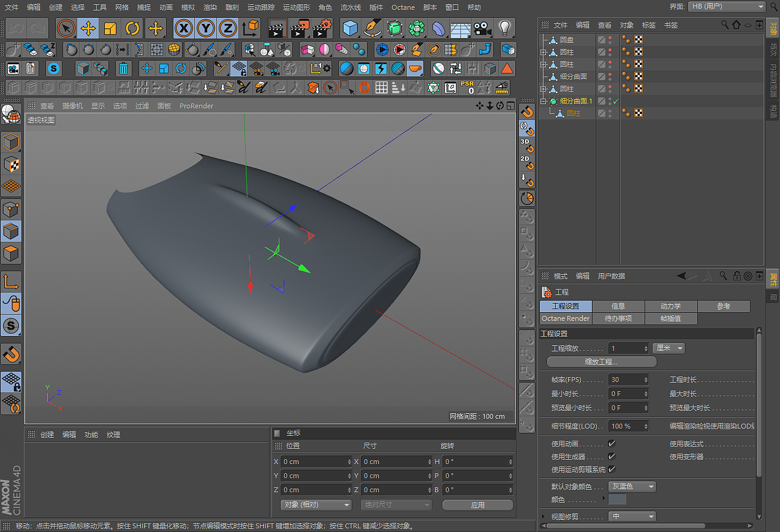Open the Octane menu
Image resolution: width=780 pixels, height=532 pixels.
[403, 7]
